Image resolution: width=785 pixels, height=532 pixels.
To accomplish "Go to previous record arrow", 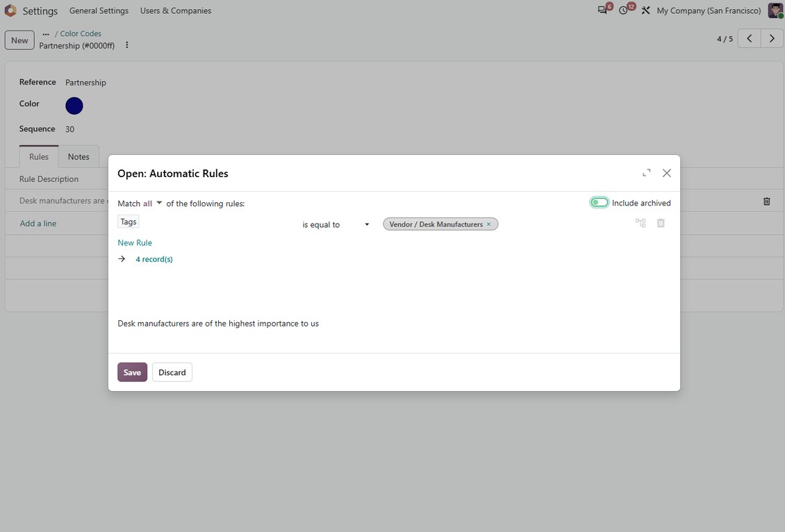I will (x=750, y=38).
